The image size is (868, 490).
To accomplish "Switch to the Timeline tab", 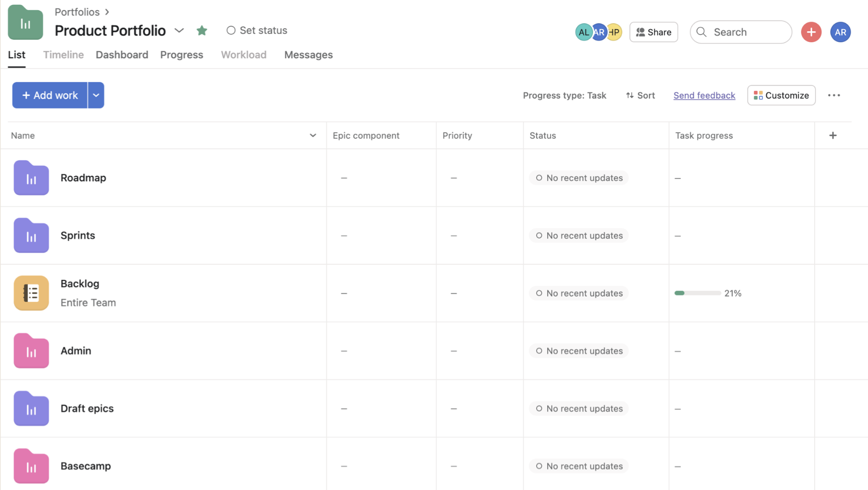I will (x=63, y=55).
